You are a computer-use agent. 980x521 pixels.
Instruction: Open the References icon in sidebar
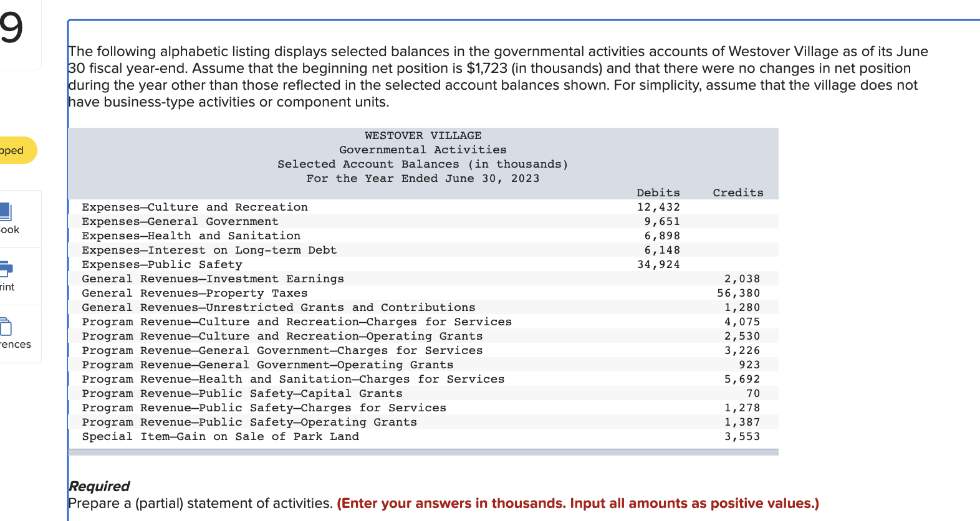pyautogui.click(x=5, y=327)
